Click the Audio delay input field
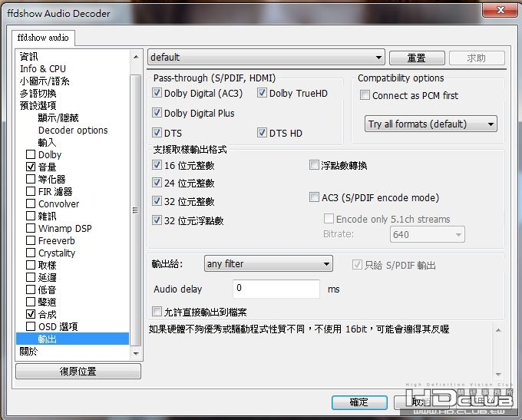The image size is (522, 420). (x=276, y=289)
